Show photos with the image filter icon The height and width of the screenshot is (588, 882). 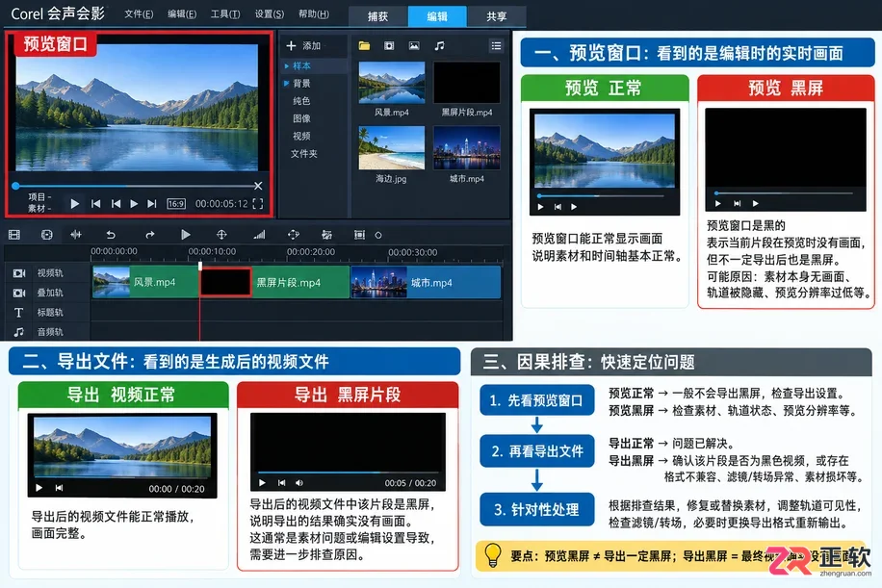click(x=414, y=45)
